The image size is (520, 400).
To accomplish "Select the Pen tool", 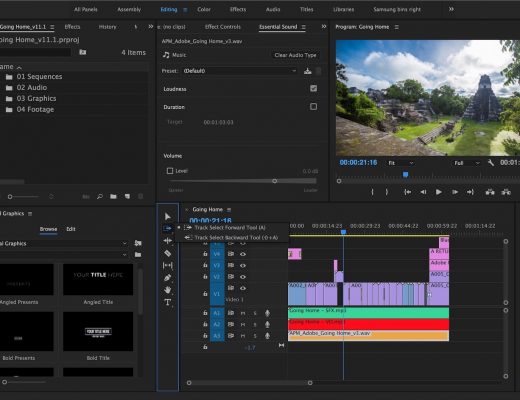I will pos(168,277).
